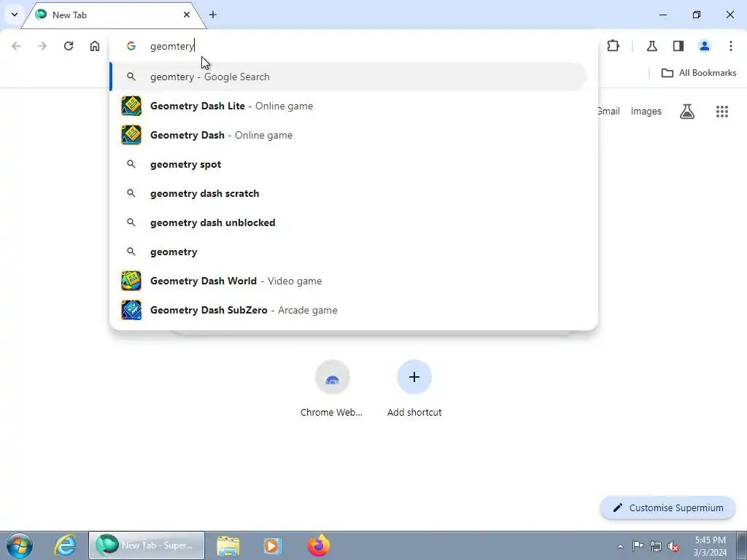The image size is (747, 560).
Task: Open the Google apps grid
Action: [722, 112]
